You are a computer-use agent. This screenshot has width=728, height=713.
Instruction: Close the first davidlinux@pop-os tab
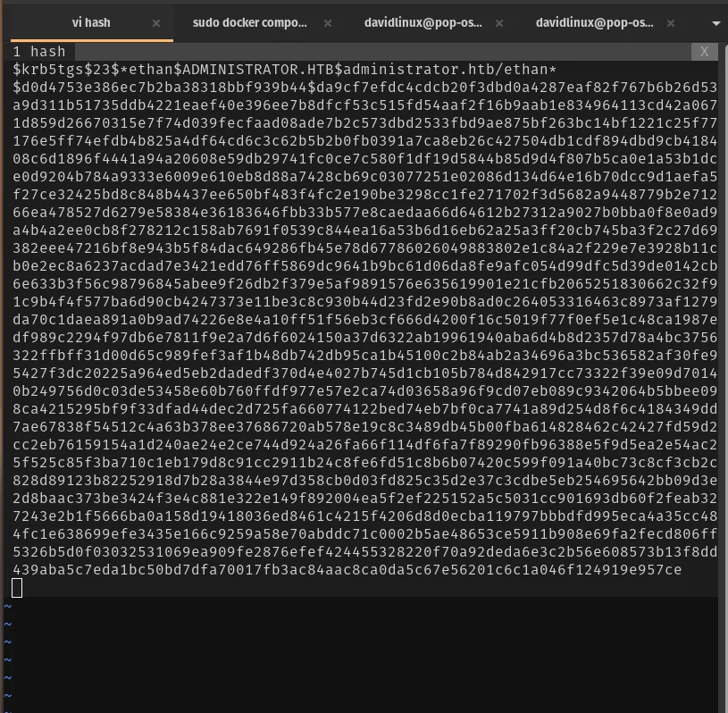point(500,23)
